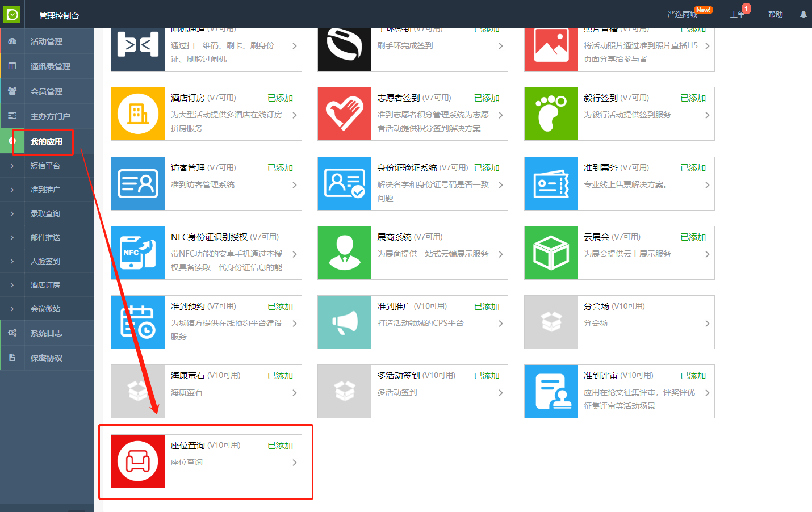The image size is (812, 512).
Task: Click the 系统日志 sidebar gears icon
Action: (12, 333)
